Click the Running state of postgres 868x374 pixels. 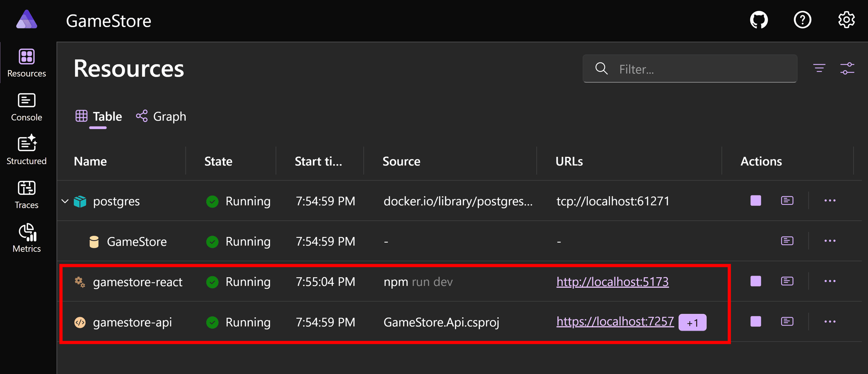click(238, 201)
